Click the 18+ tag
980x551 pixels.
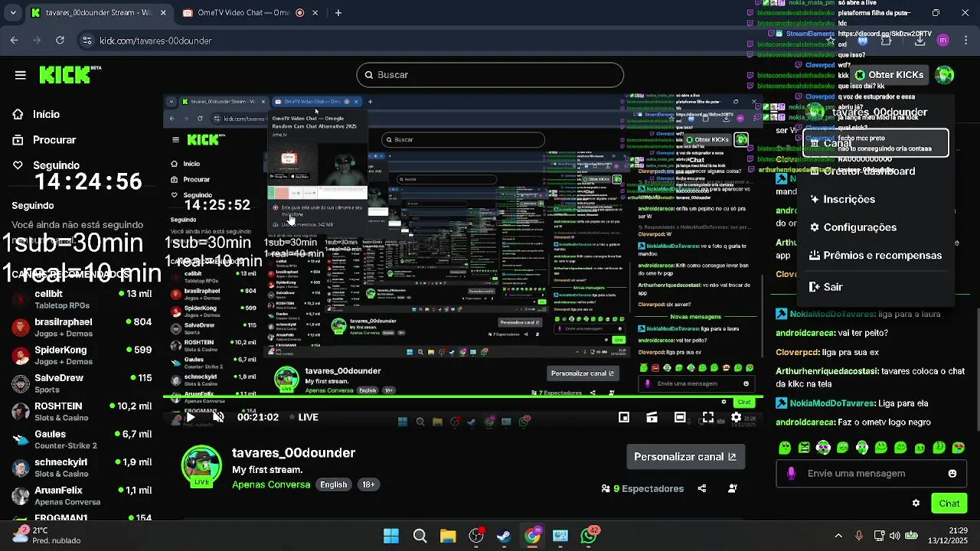[368, 484]
